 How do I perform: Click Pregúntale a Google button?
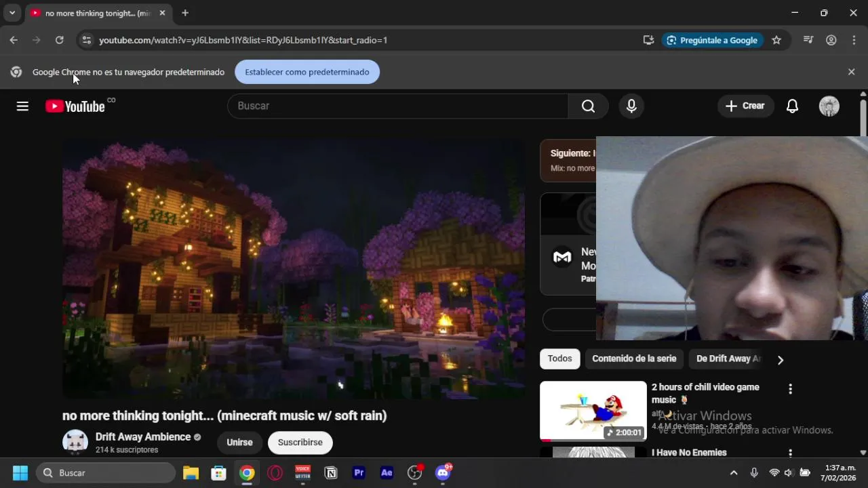pyautogui.click(x=712, y=40)
